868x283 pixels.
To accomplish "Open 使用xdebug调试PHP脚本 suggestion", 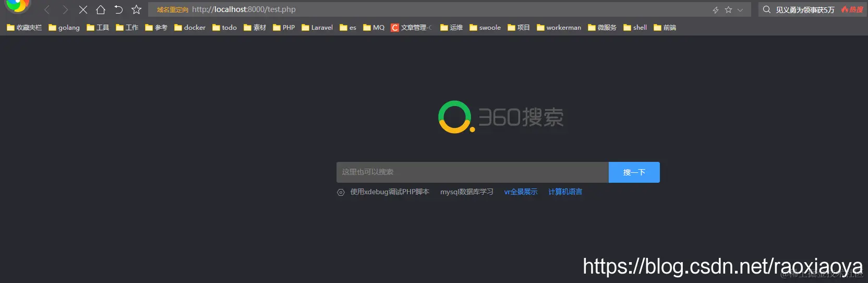I will (390, 192).
